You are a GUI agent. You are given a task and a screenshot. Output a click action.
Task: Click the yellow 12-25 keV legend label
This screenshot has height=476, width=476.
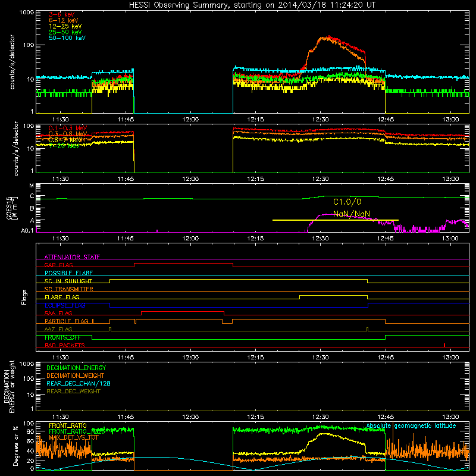tap(65, 26)
